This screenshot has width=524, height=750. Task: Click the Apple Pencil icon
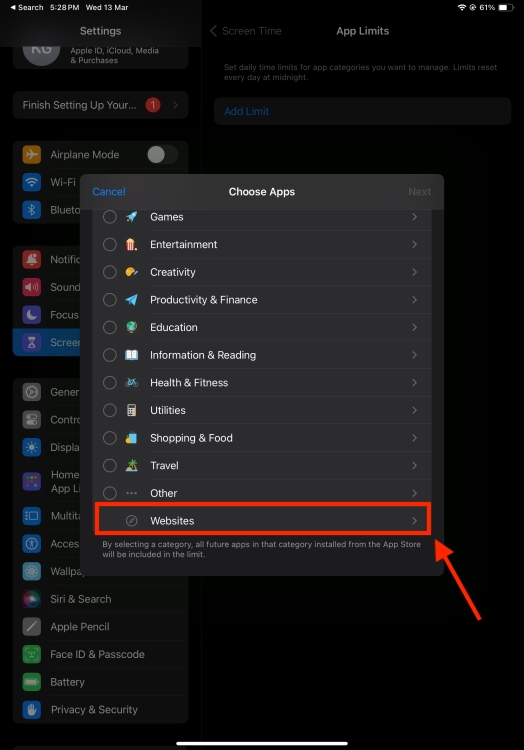32,627
